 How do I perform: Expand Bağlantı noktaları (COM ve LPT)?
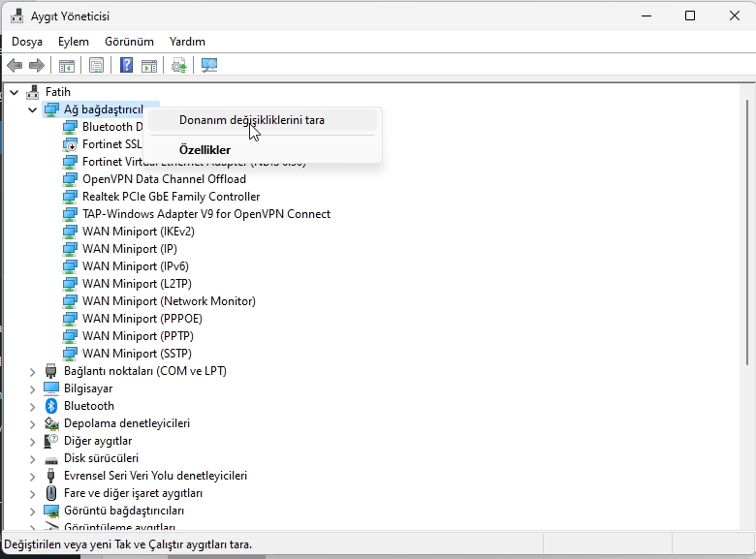32,372
